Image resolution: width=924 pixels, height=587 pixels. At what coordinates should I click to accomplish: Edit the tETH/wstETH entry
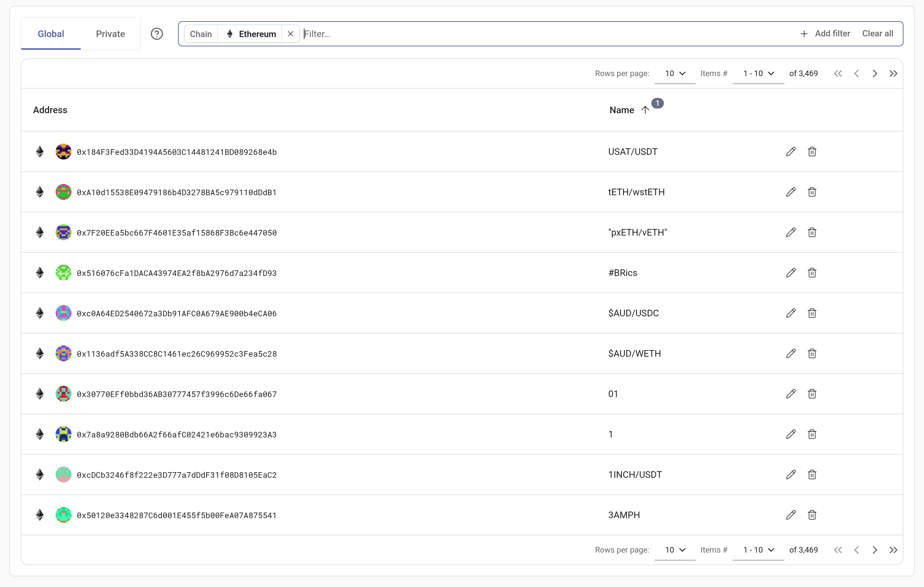tap(791, 192)
